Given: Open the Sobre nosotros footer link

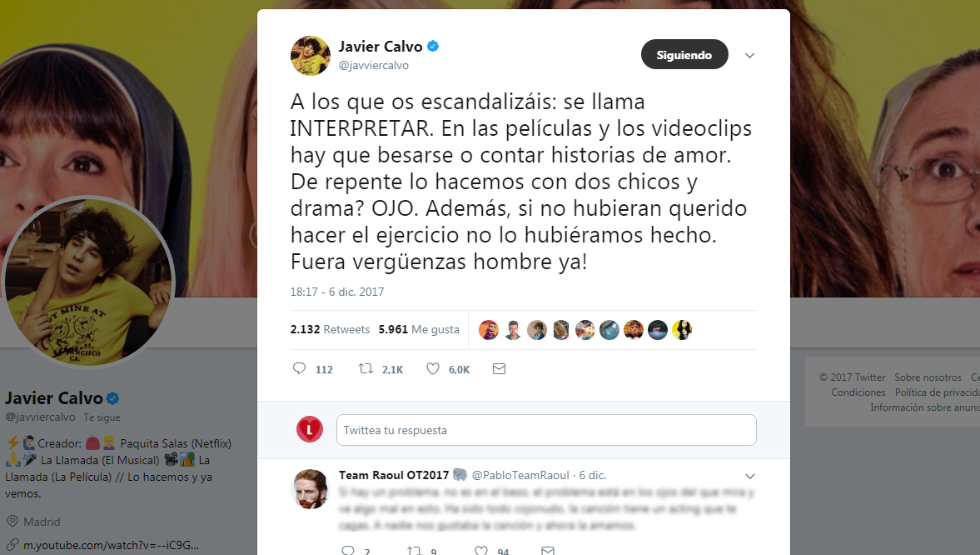Looking at the screenshot, I should (928, 377).
